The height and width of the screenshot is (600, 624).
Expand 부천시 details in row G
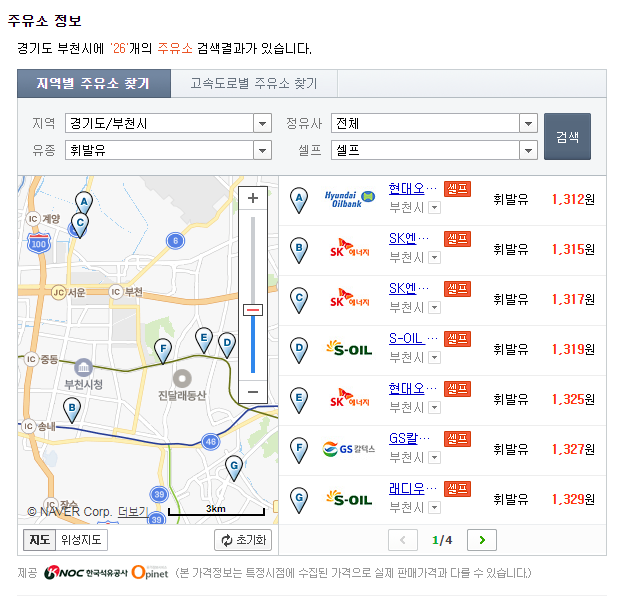point(435,508)
